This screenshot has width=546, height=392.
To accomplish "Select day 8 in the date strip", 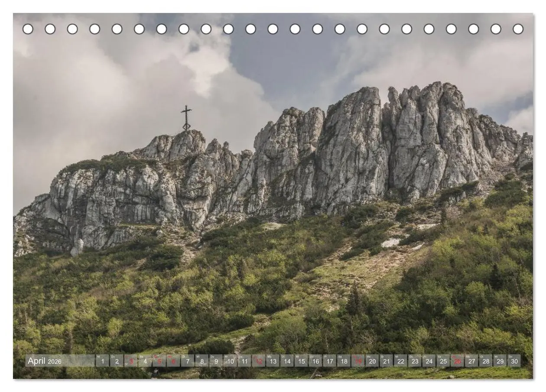I will (201, 361).
